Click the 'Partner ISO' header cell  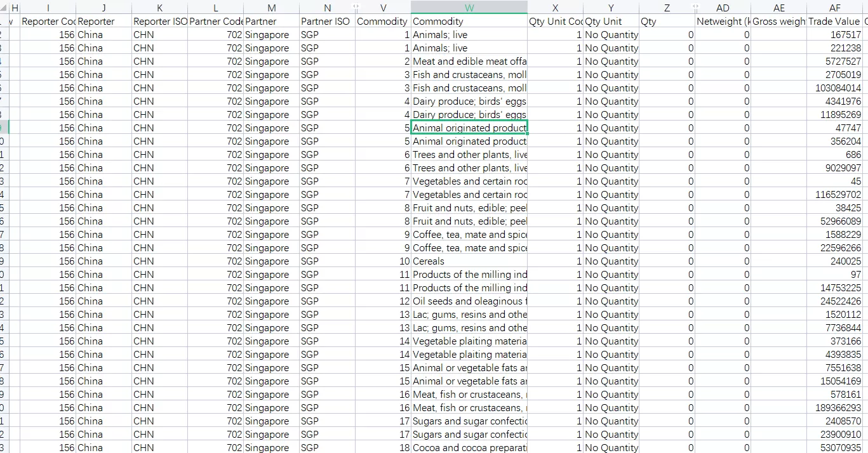[327, 21]
